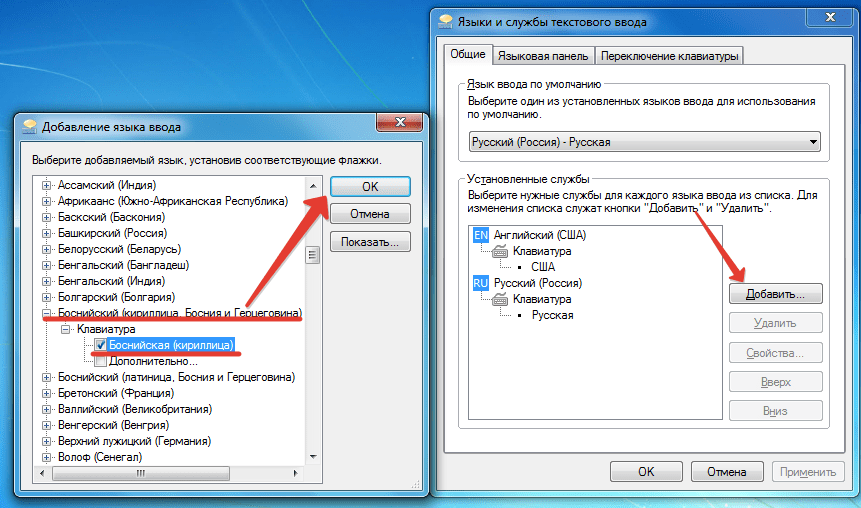The height and width of the screenshot is (508, 861).
Task: Expand the Белорусский (Беларусь) tree node
Action: click(x=47, y=249)
